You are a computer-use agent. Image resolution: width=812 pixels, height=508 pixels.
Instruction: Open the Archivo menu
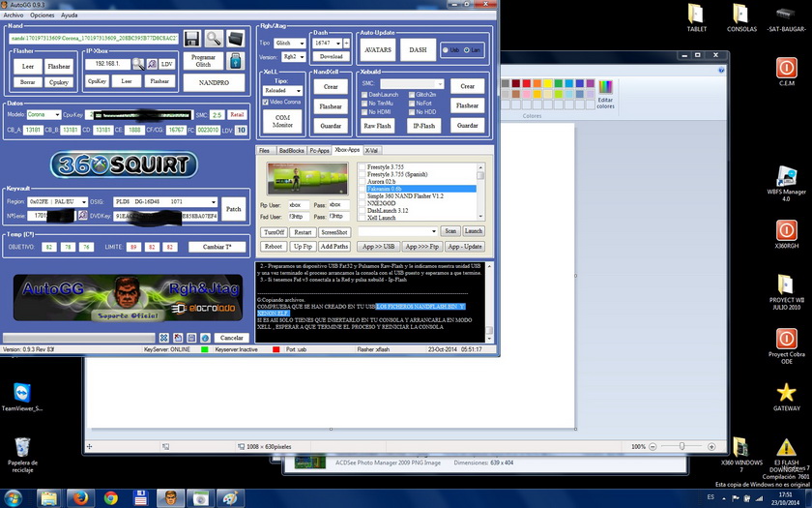click(14, 15)
